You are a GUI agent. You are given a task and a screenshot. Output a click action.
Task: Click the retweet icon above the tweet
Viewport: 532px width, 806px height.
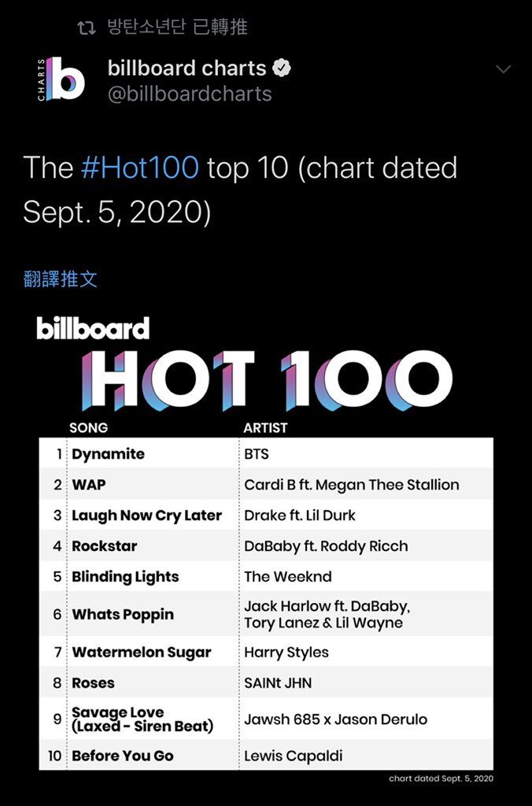(x=87, y=28)
